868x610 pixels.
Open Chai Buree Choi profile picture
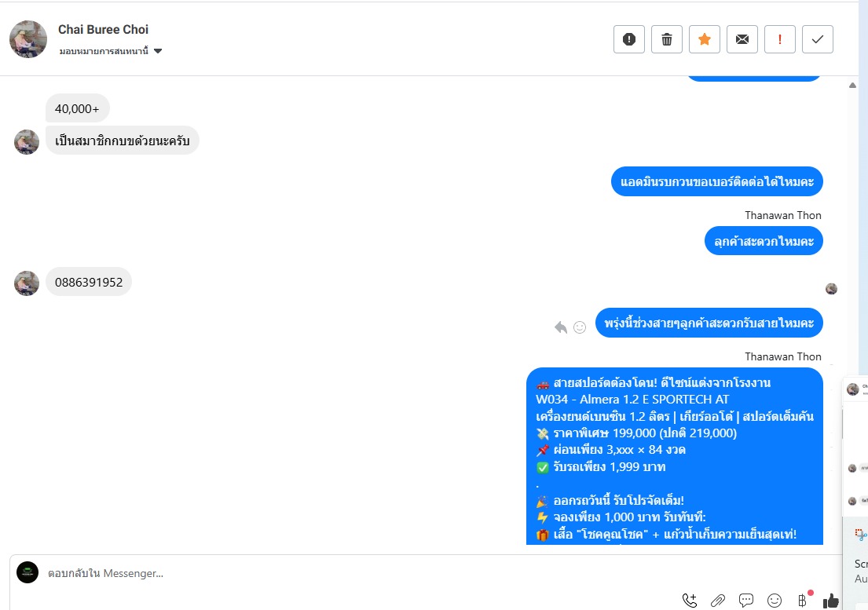coord(28,39)
